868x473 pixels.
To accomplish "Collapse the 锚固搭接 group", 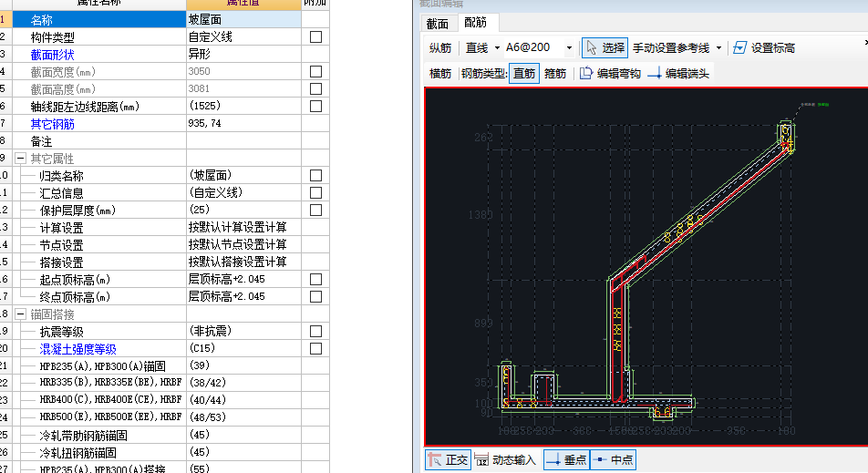I will (x=20, y=314).
